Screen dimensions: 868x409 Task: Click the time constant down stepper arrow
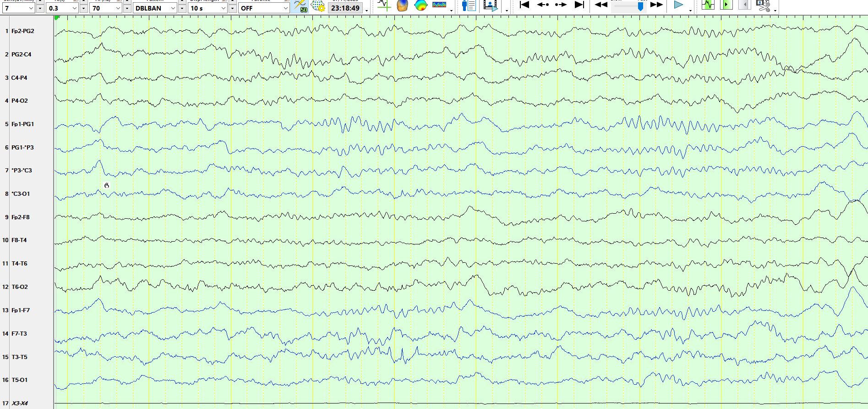(x=83, y=9)
